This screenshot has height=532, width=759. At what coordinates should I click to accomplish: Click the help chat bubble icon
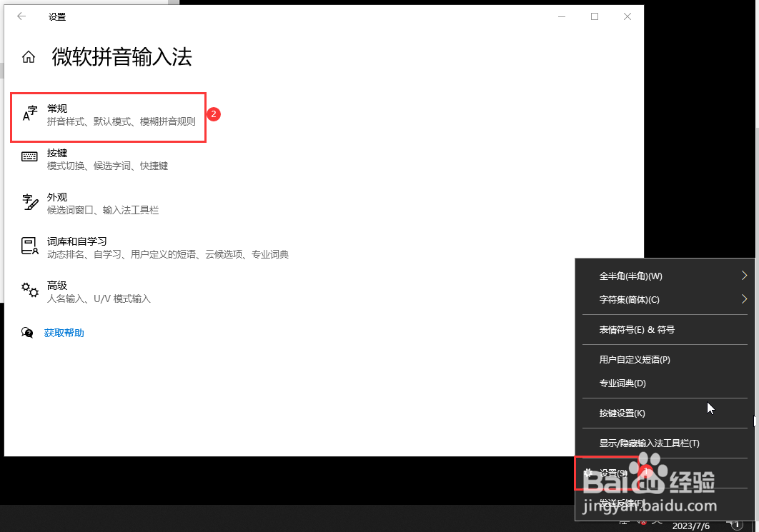click(x=27, y=333)
